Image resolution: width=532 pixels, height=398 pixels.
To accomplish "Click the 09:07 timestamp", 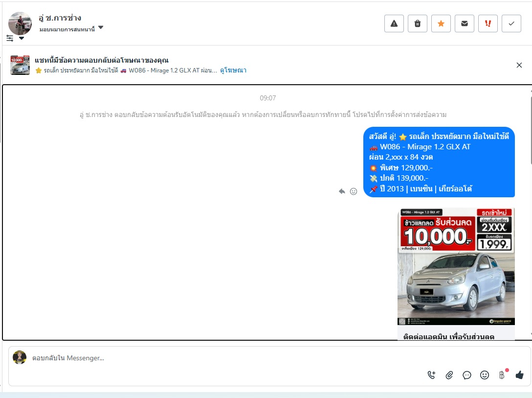I will click(x=267, y=98).
